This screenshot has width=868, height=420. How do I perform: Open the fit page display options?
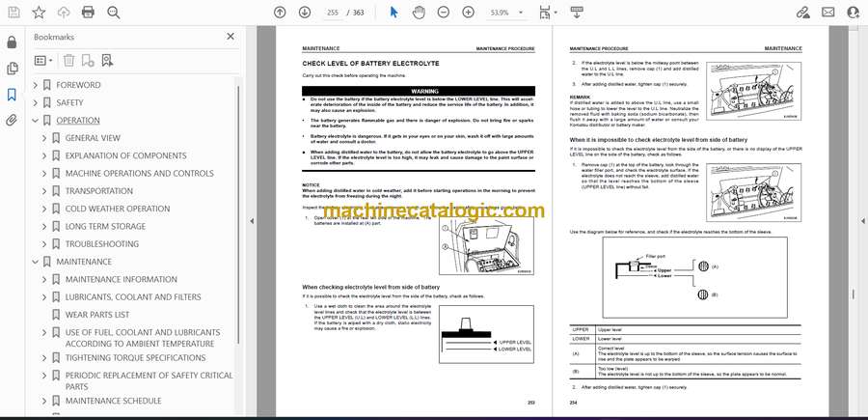(x=548, y=13)
